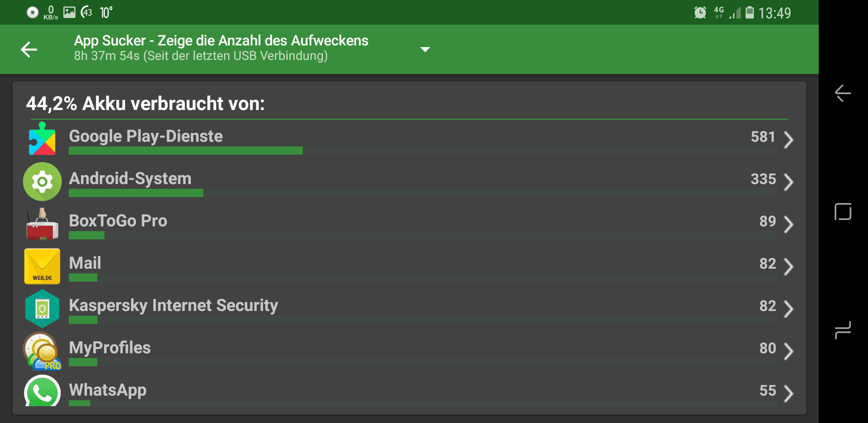Open the Kaspersky Internet Security icon
The image size is (868, 423).
coord(42,309)
